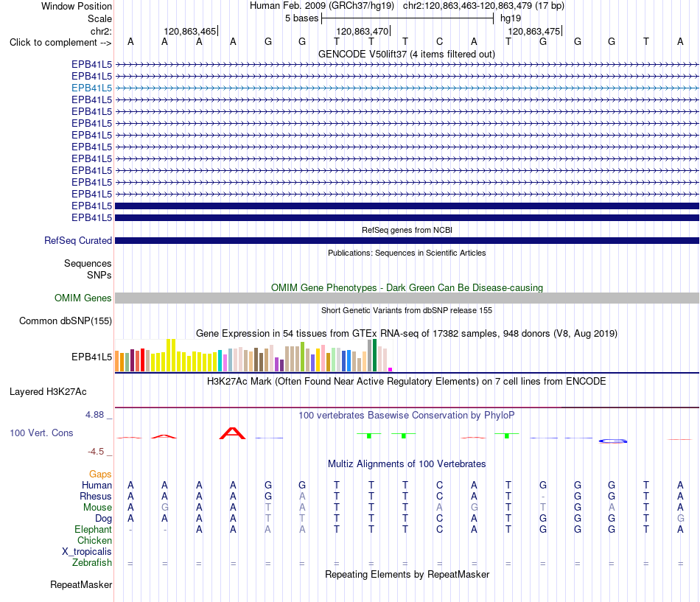Click the magenta bar ending the GTEx chart
Viewport: 700px width, 602px height.
(391, 370)
